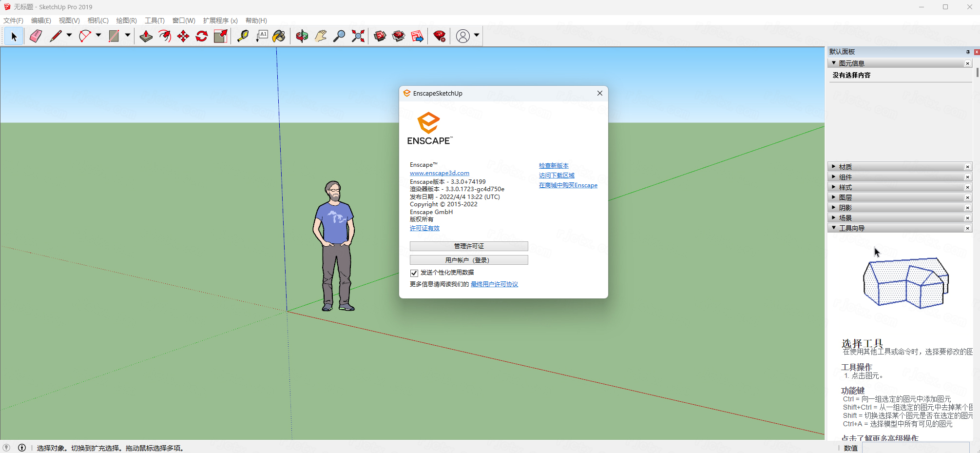Click the Zoom Extents tool
This screenshot has height=453, width=980.
[x=358, y=36]
